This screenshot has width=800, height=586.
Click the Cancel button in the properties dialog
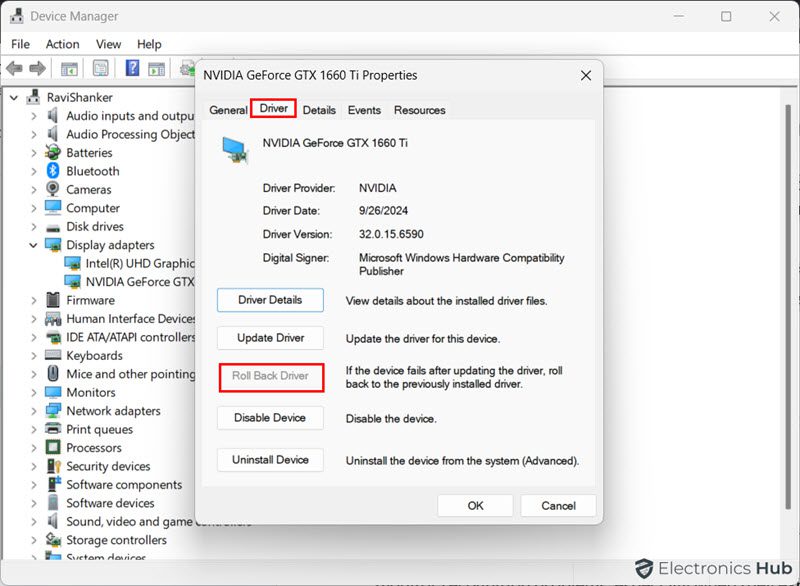click(x=558, y=505)
